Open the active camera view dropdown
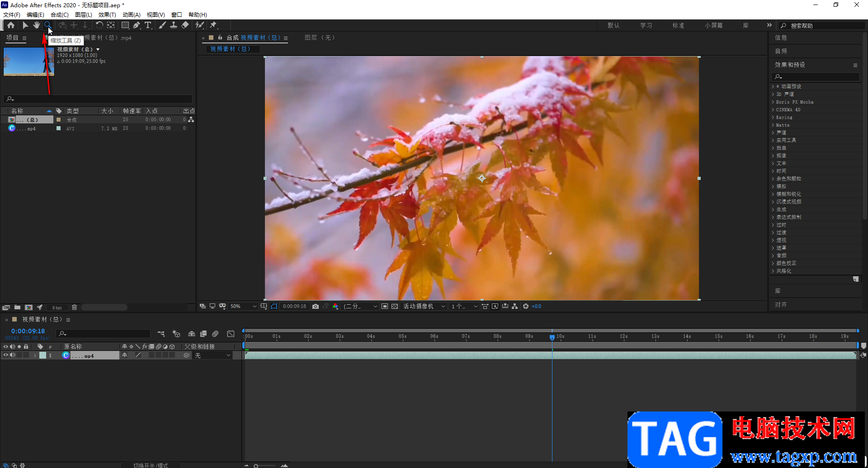The width and height of the screenshot is (868, 468). 424,307
